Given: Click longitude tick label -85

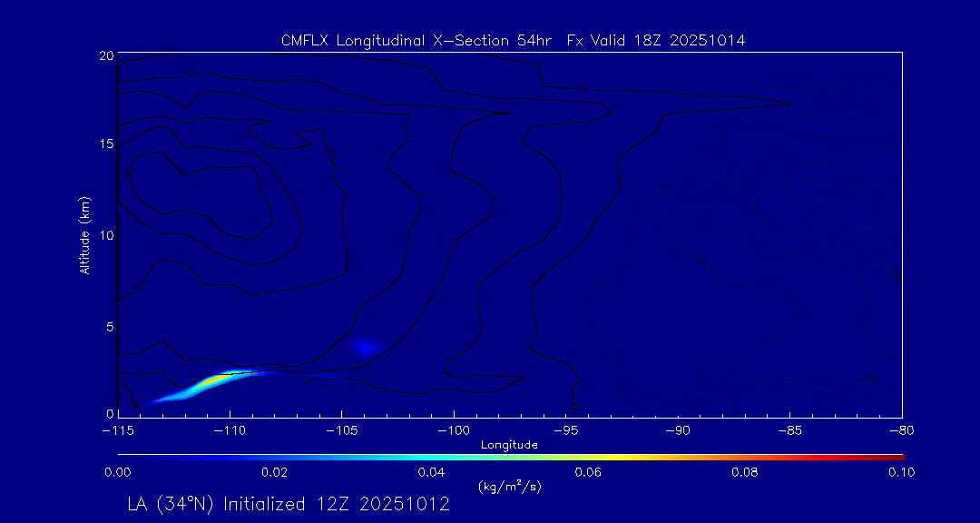Looking at the screenshot, I should coord(790,430).
